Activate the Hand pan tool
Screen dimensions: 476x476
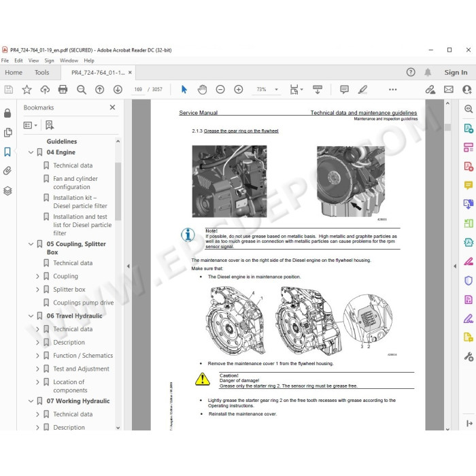(x=202, y=90)
